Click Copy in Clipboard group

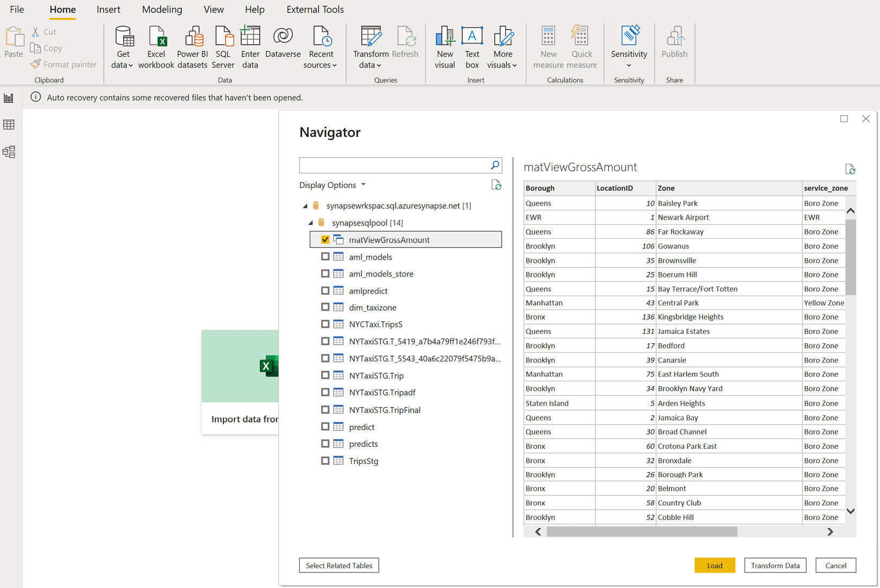click(x=46, y=48)
